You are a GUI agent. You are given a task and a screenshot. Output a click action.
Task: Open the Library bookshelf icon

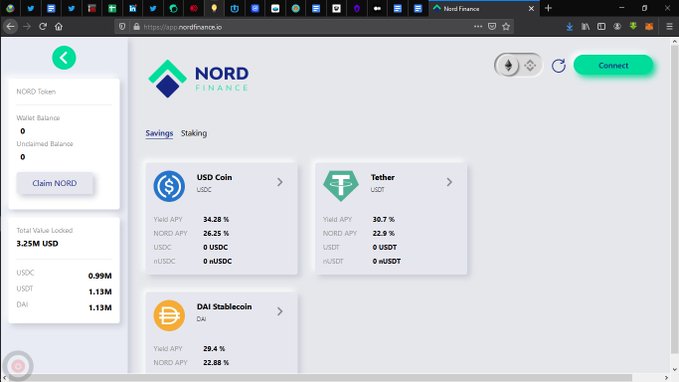click(x=585, y=26)
